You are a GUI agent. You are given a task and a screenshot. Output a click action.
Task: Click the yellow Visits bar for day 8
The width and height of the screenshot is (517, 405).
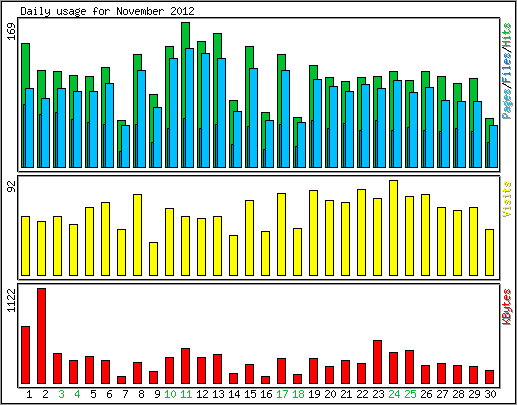coord(138,235)
